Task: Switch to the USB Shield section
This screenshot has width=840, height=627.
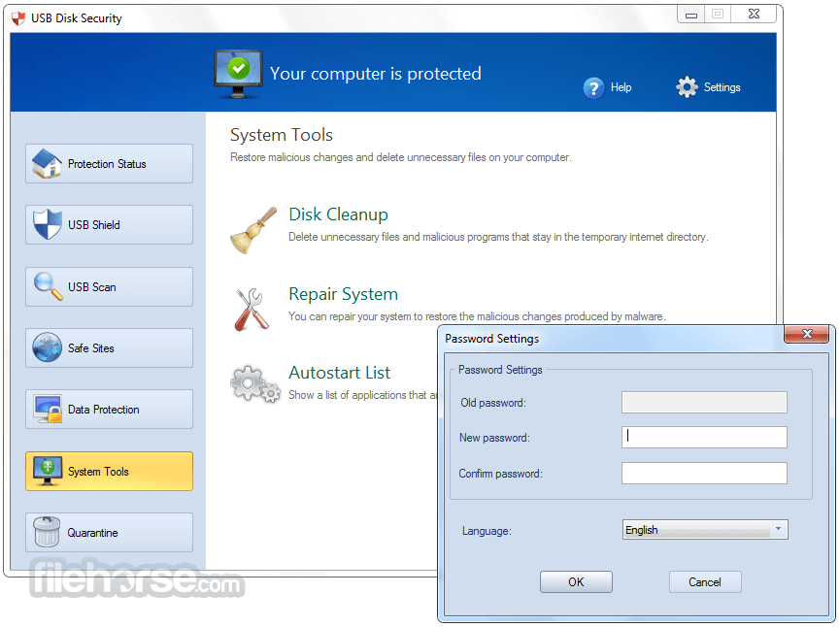Action: 110,225
